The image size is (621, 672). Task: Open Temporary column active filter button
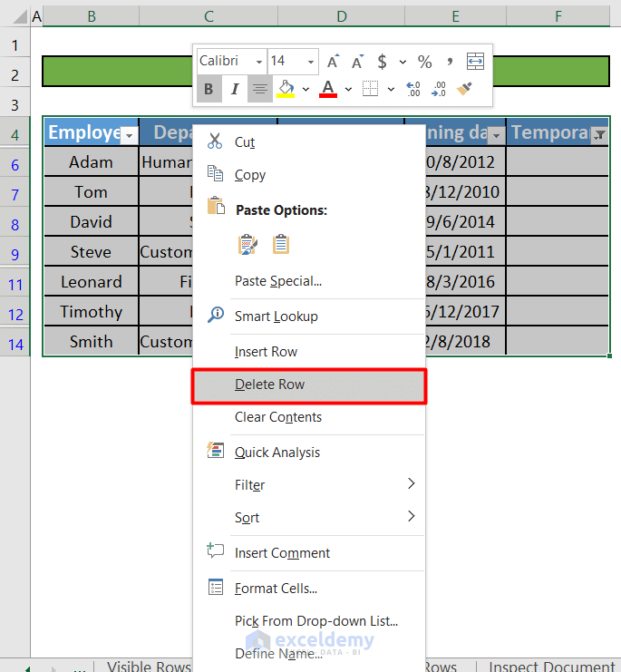click(599, 135)
